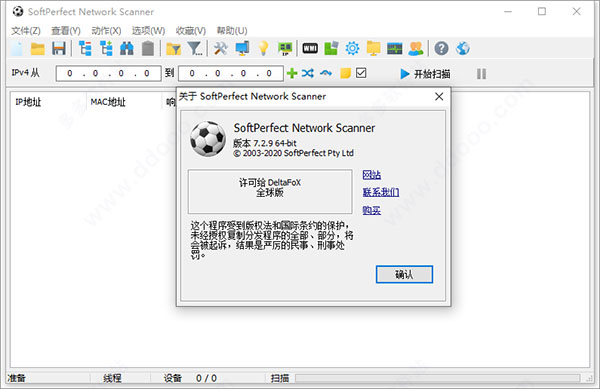Image resolution: width=600 pixels, height=389 pixels.
Task: Click the 准备 status bar text
Action: (16, 378)
